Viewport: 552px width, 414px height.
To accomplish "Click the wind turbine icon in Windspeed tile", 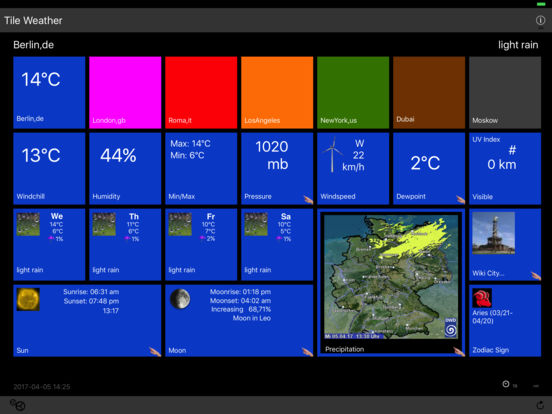I will pos(332,155).
